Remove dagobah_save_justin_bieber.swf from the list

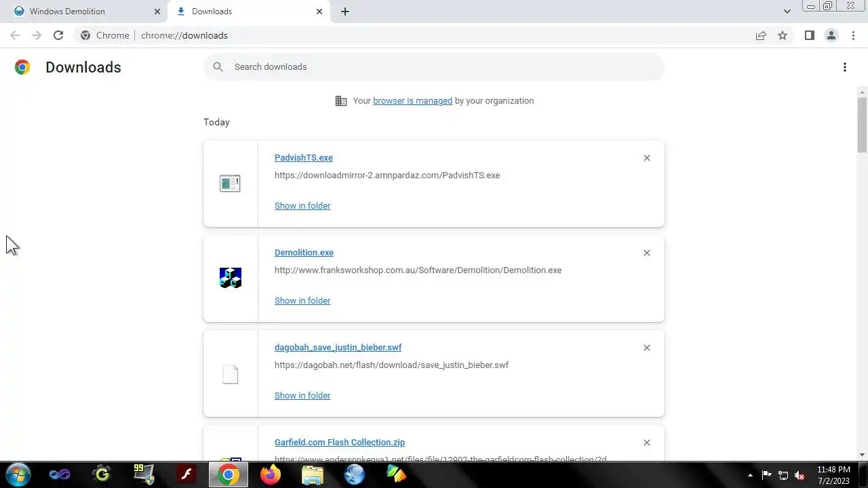click(x=646, y=348)
